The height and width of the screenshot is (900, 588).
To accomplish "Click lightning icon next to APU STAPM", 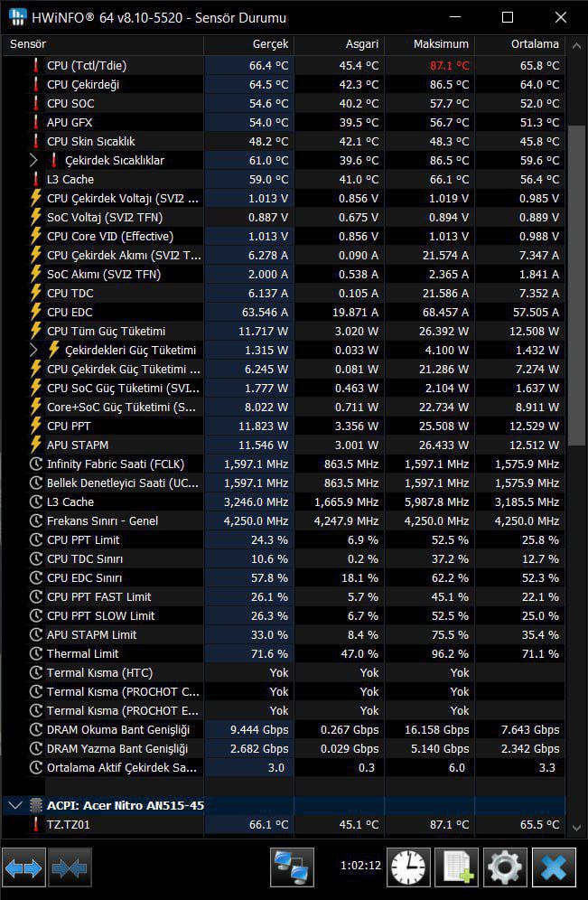I will [36, 445].
